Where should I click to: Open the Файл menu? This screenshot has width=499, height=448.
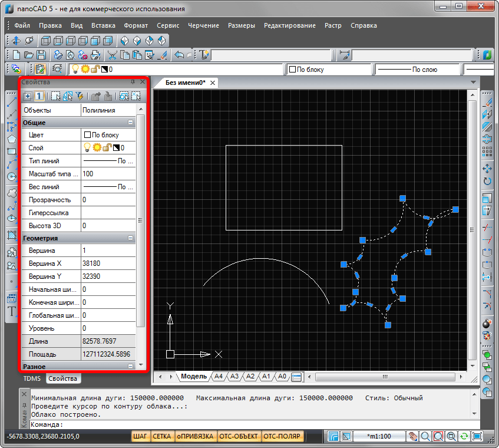pyautogui.click(x=22, y=25)
